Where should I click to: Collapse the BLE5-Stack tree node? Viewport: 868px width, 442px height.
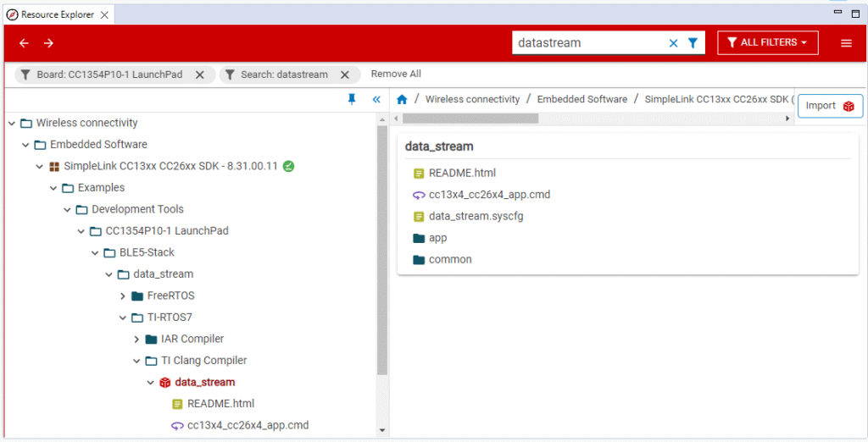pyautogui.click(x=95, y=252)
